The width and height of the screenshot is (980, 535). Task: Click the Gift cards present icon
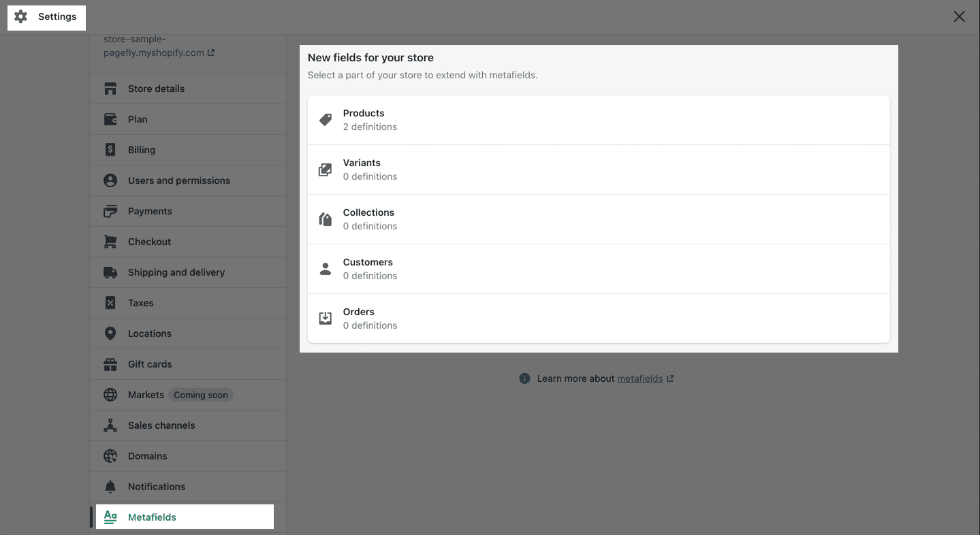click(x=110, y=364)
